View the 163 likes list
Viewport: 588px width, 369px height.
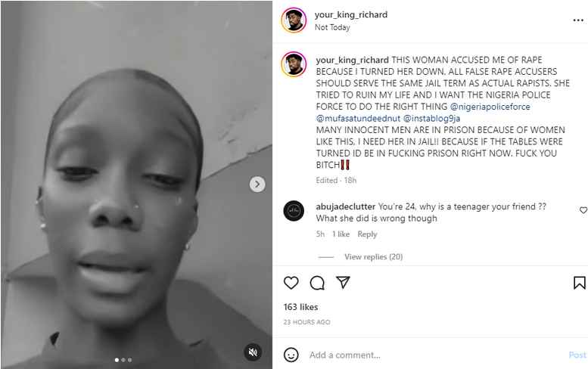pos(300,307)
